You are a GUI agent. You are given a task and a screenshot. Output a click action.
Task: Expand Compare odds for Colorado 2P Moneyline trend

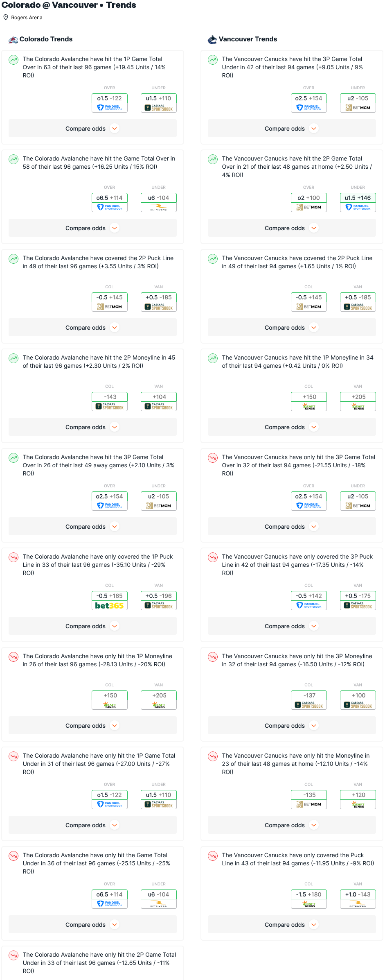(x=92, y=427)
